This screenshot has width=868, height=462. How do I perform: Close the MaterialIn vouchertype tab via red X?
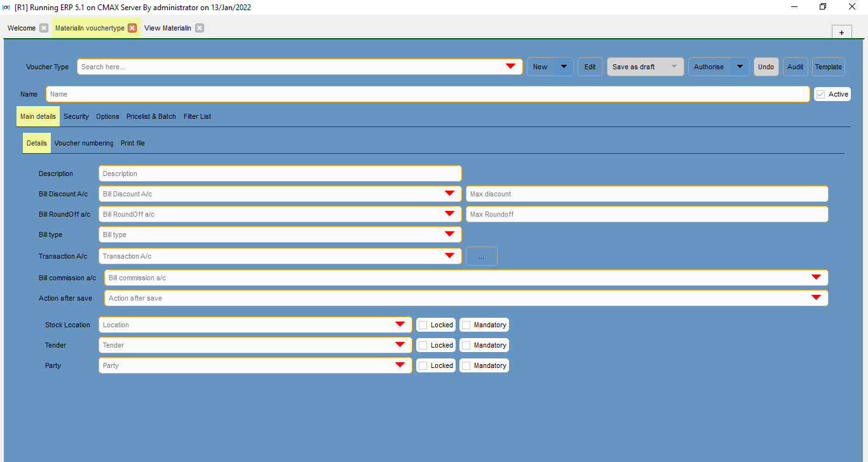[x=132, y=28]
